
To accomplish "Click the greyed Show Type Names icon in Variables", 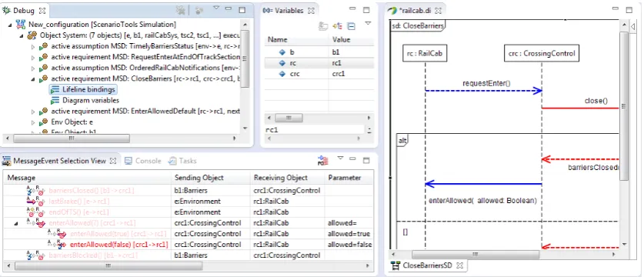I will pyautogui.click(x=323, y=26).
